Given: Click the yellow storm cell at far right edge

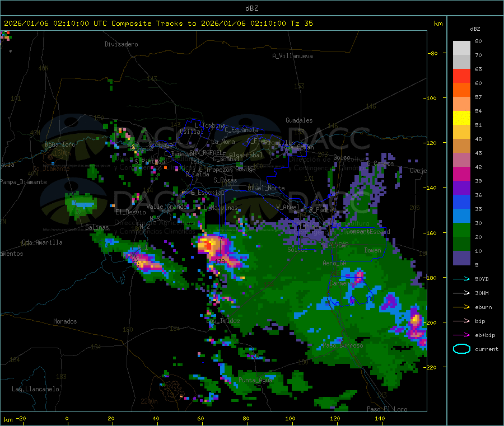Looking at the screenshot, I should pyautogui.click(x=416, y=319).
